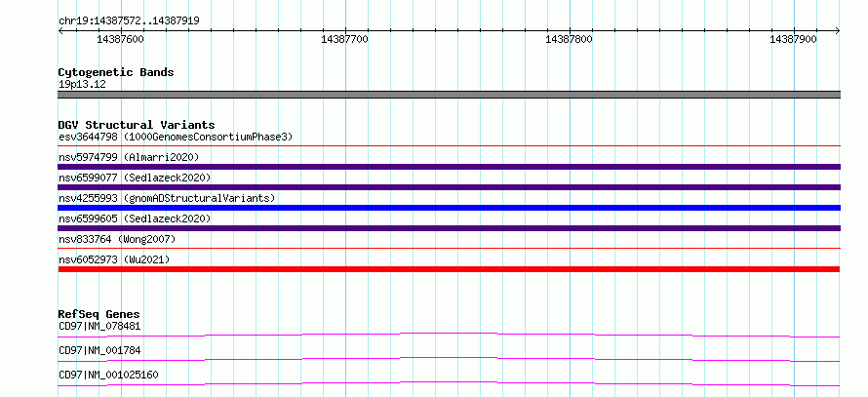Click the chr19:14387572..14387919 region label
Image resolution: width=868 pixels, height=397 pixels.
pos(129,21)
